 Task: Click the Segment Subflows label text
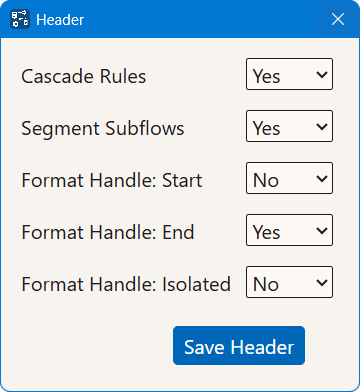tap(103, 129)
